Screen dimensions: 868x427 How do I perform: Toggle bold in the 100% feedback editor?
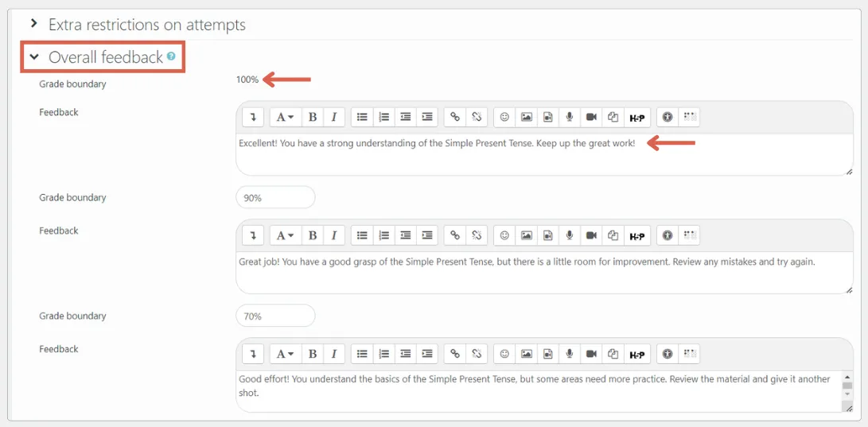tap(313, 117)
